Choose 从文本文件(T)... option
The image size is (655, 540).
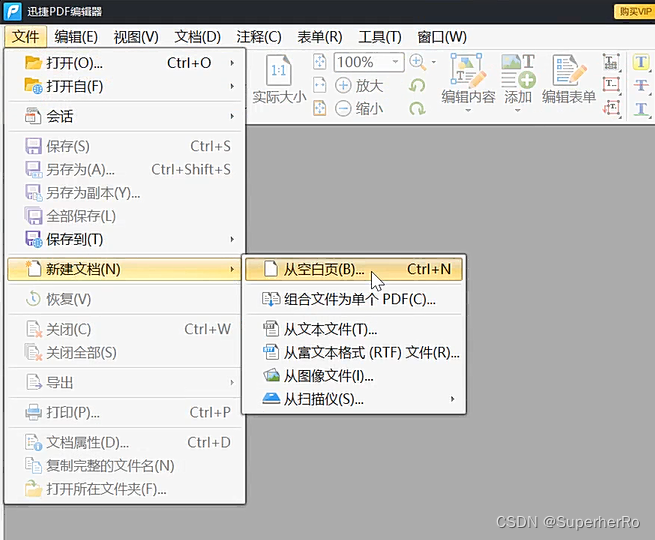[x=353, y=329]
